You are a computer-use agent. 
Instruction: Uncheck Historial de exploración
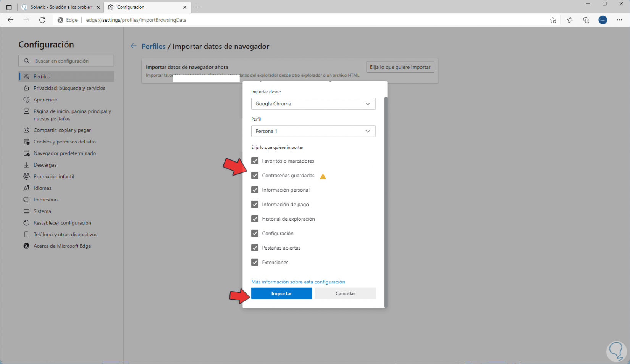(255, 219)
